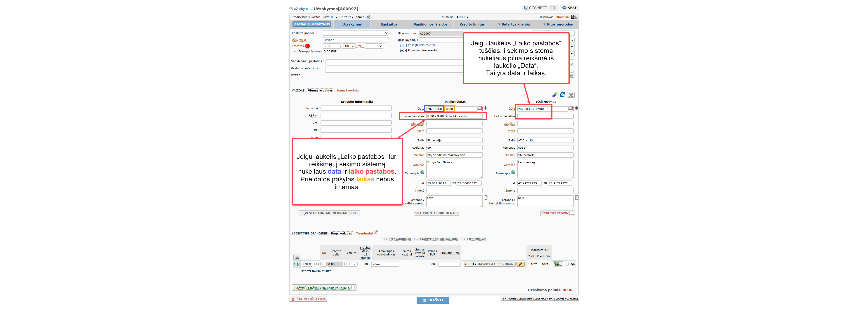Expand the Kitos nuorodos menu
The height and width of the screenshot is (309, 868).
coord(558,25)
